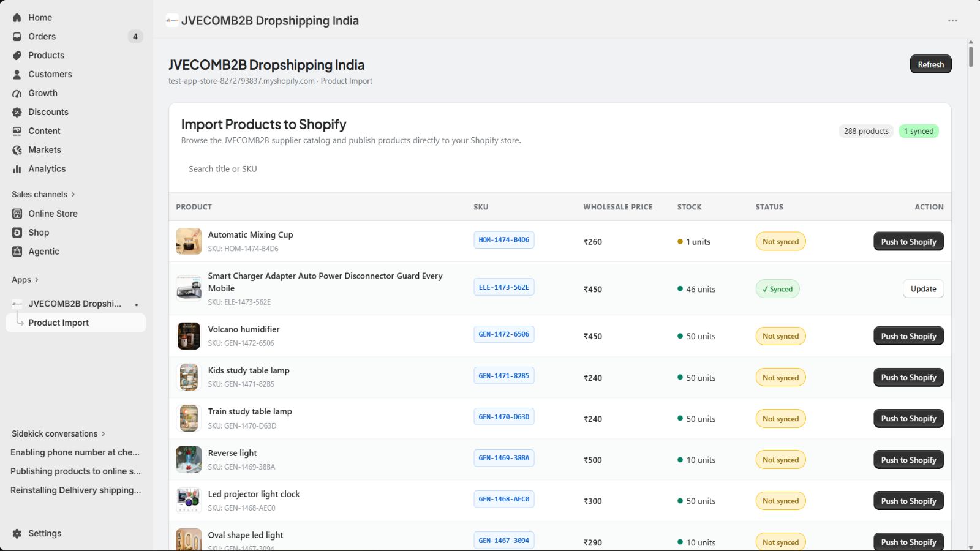The width and height of the screenshot is (980, 551).
Task: Click the 288 products badge
Action: pyautogui.click(x=866, y=131)
